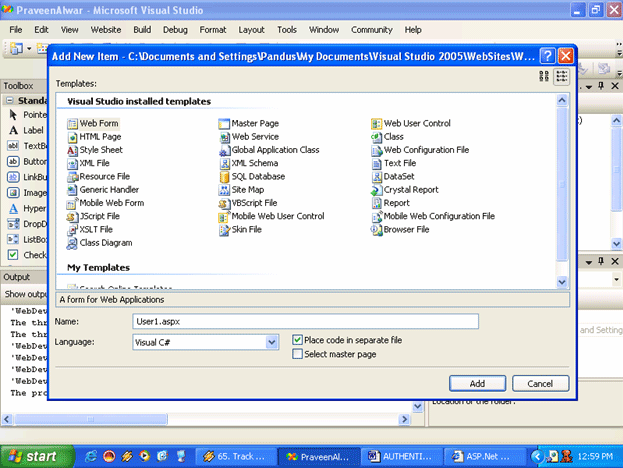Select the Crystal Report template icon
Image resolution: width=623 pixels, height=468 pixels.
376,190
